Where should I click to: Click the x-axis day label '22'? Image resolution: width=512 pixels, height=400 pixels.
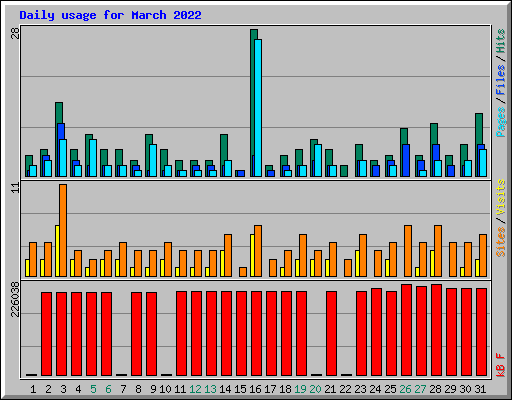click(345, 389)
